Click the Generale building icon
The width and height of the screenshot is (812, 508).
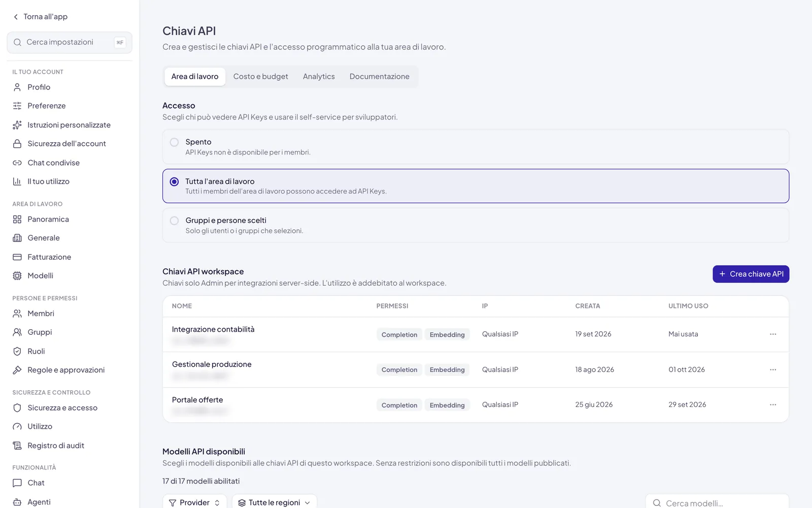point(17,238)
